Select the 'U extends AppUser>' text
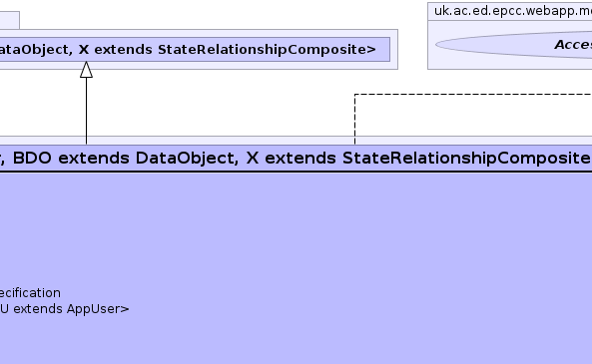The height and width of the screenshot is (364, 592). click(x=65, y=309)
